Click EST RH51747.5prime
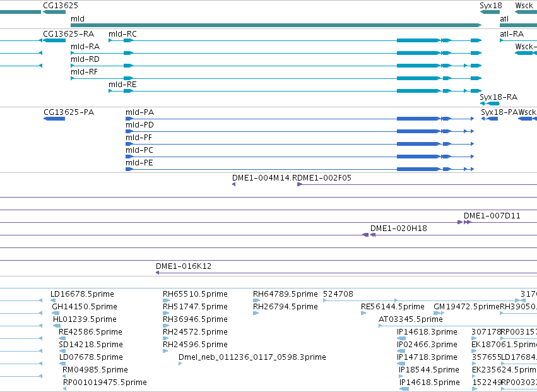Viewport: 537px width, 392px height. pos(195,307)
